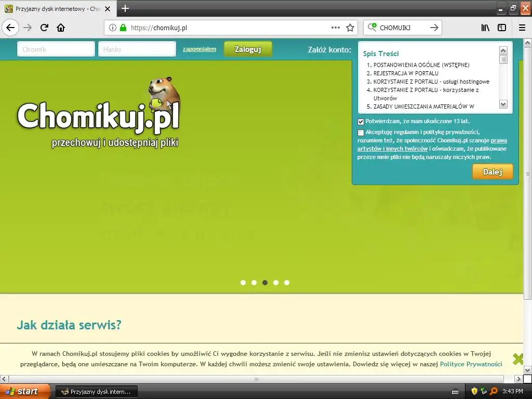Viewport: 532px width, 399px height.
Task: Show site information via the info icon
Action: [113, 28]
